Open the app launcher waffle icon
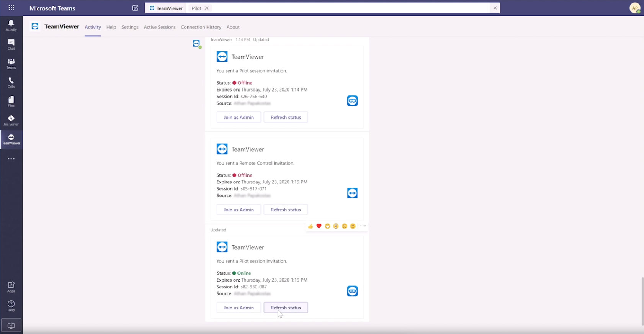This screenshot has height=334, width=644. click(x=11, y=8)
